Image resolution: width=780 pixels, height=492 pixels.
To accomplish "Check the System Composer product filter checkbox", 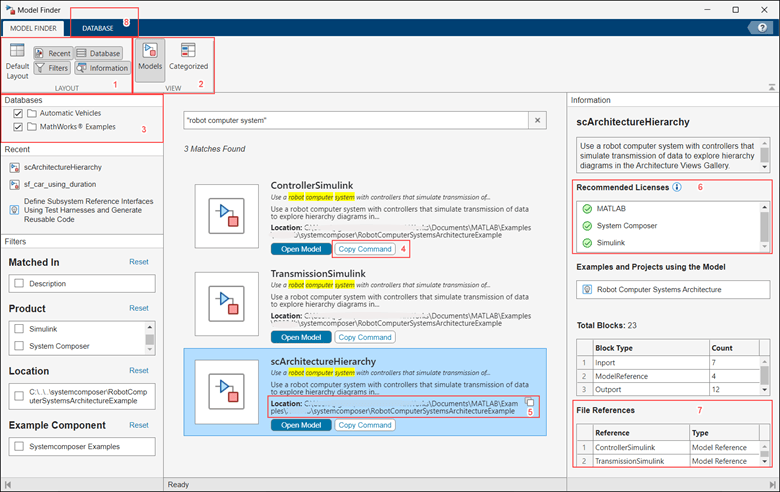I will [x=19, y=346].
